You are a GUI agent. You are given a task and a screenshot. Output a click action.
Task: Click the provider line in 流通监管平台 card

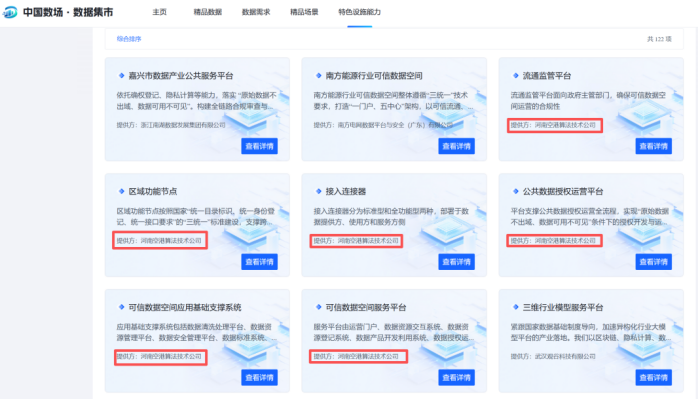coord(553,125)
